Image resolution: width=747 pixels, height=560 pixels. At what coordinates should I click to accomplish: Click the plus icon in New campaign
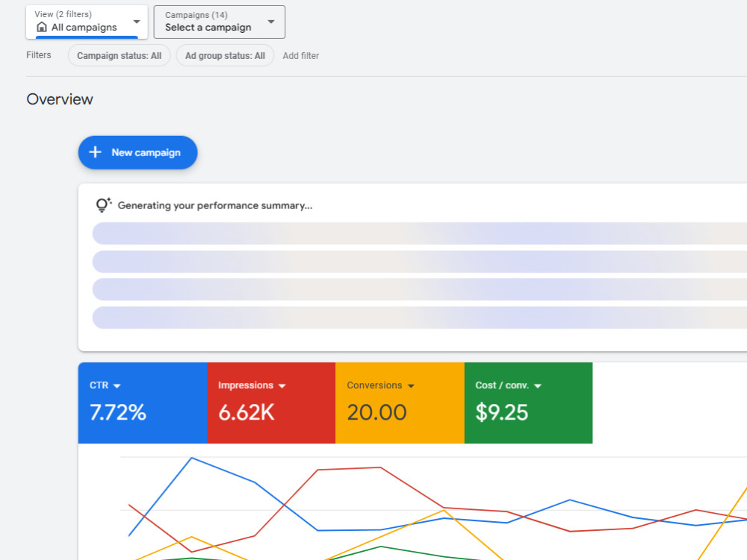[x=96, y=152]
